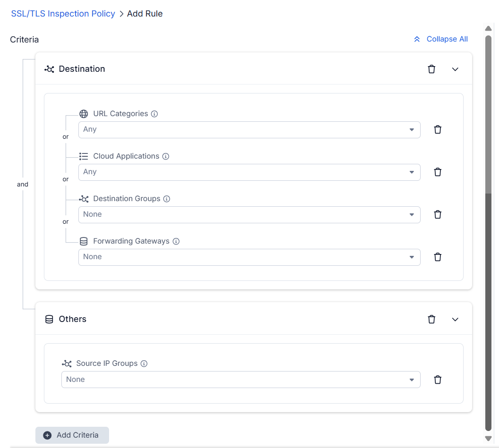Open the Cloud Applications dropdown

249,172
